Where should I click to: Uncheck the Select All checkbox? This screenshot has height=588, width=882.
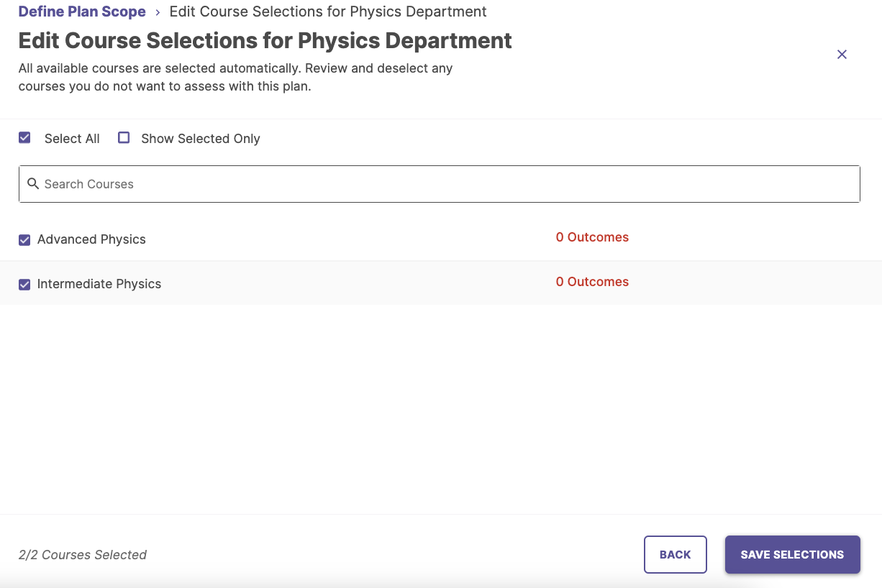click(x=24, y=137)
